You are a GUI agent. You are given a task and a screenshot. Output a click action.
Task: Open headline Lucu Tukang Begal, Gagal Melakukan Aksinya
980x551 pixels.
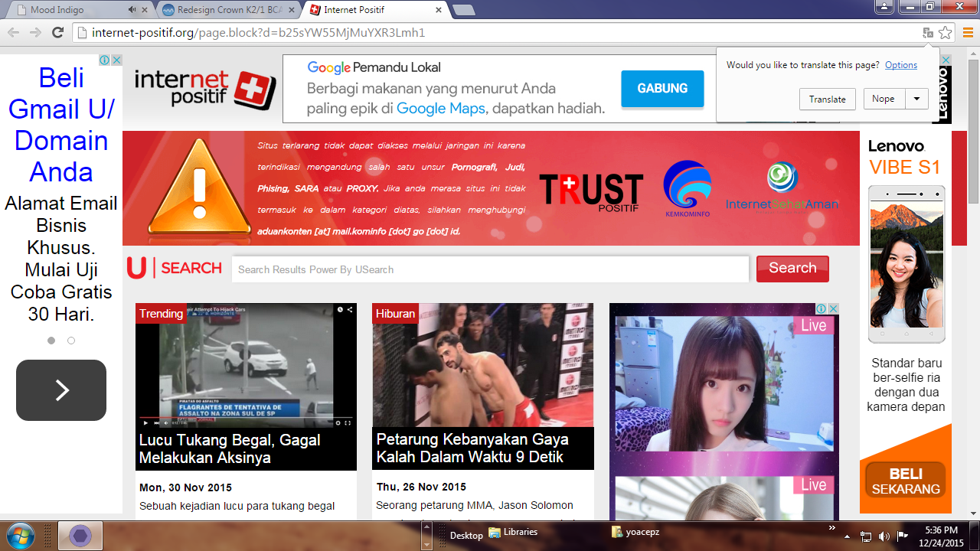point(230,449)
